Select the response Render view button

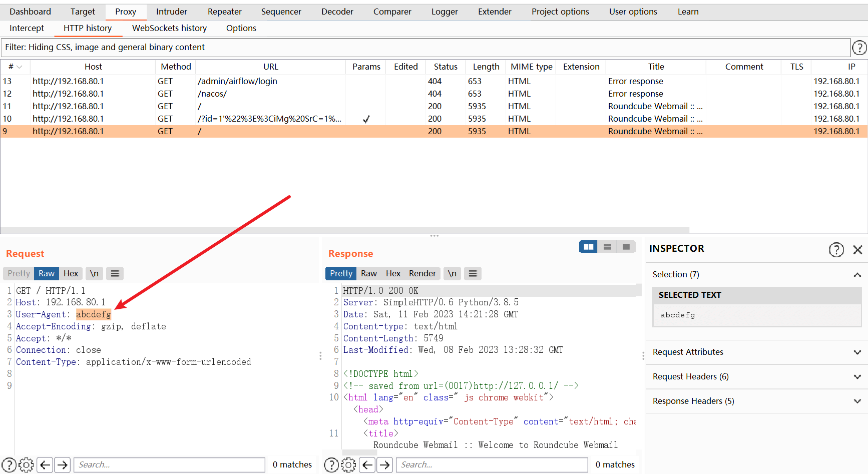(422, 273)
